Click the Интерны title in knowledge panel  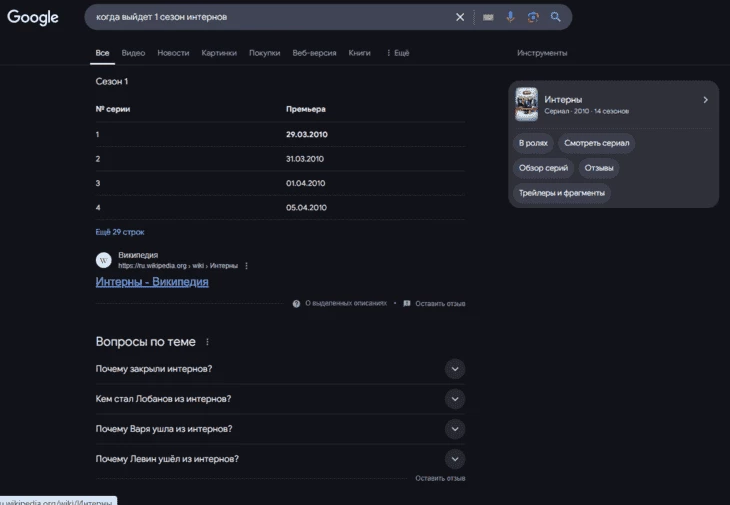click(x=563, y=100)
